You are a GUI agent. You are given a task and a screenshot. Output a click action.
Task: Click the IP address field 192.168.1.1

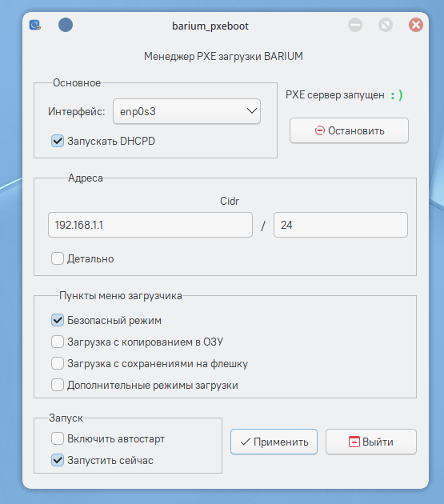point(150,225)
